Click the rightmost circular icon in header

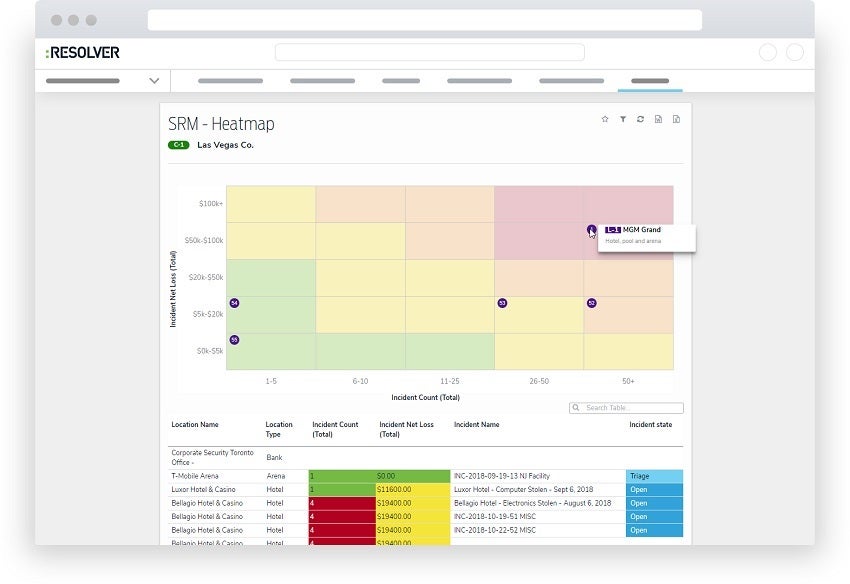coord(794,53)
